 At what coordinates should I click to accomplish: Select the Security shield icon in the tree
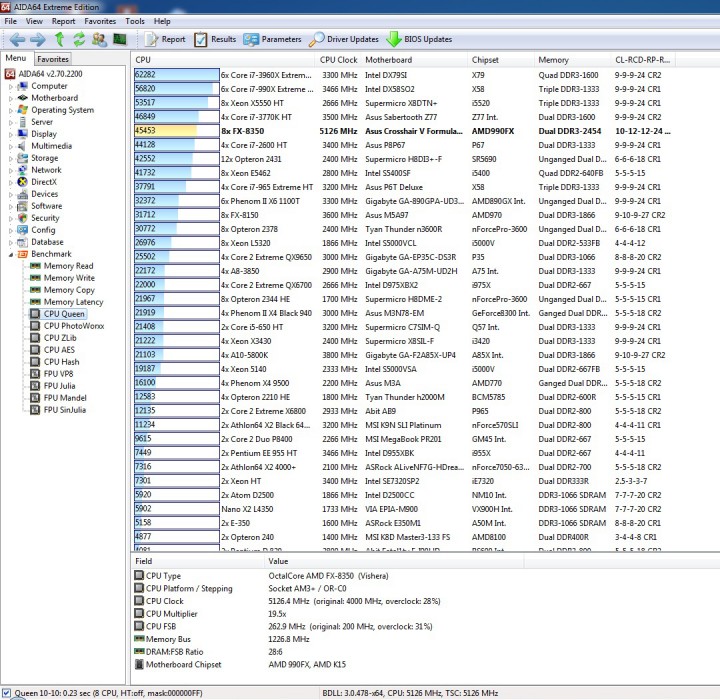point(22,218)
